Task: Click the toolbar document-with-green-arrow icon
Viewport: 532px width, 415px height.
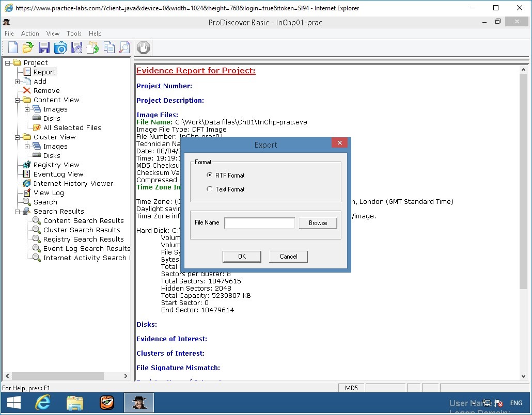Action: coord(92,47)
